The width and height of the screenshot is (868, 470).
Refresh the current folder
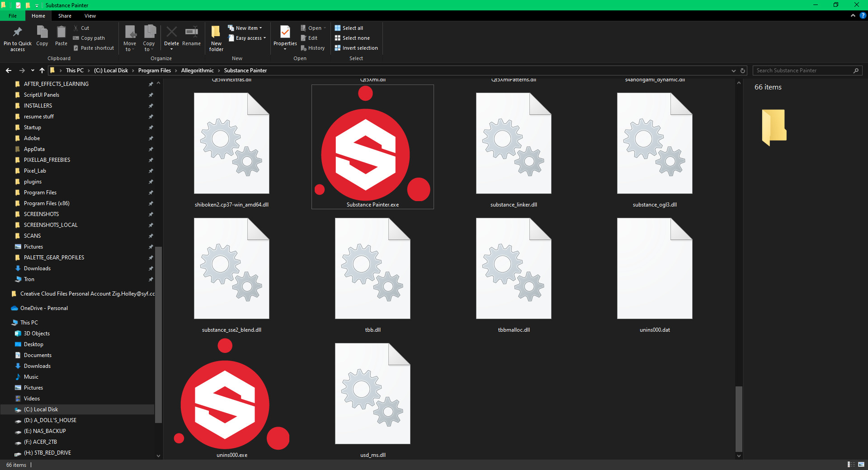pyautogui.click(x=742, y=70)
